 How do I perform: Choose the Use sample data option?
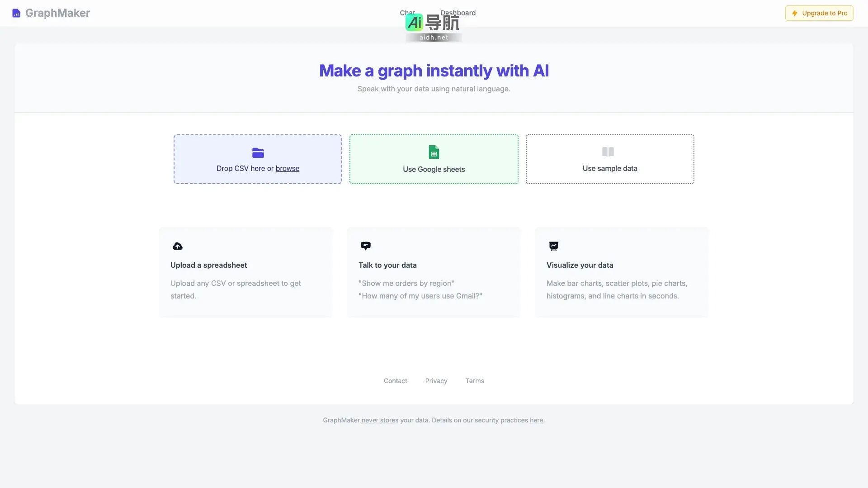(610, 159)
